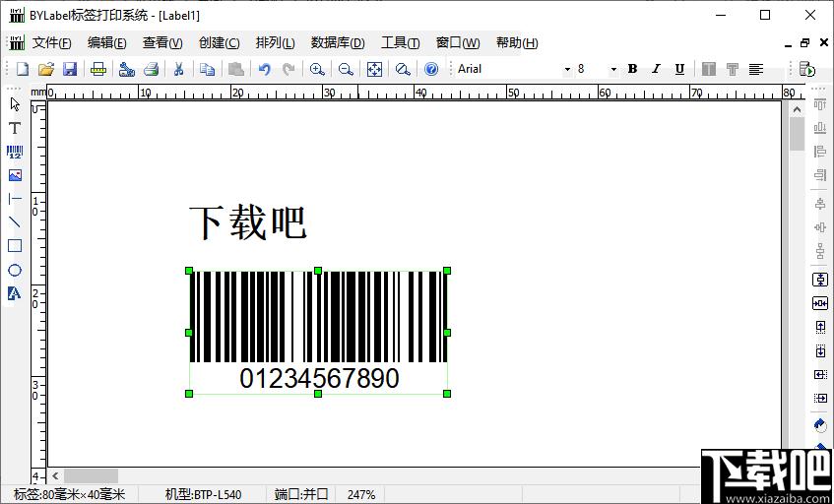Click the curved blue arrow rotate icon
This screenshot has height=504, width=834.
click(820, 425)
